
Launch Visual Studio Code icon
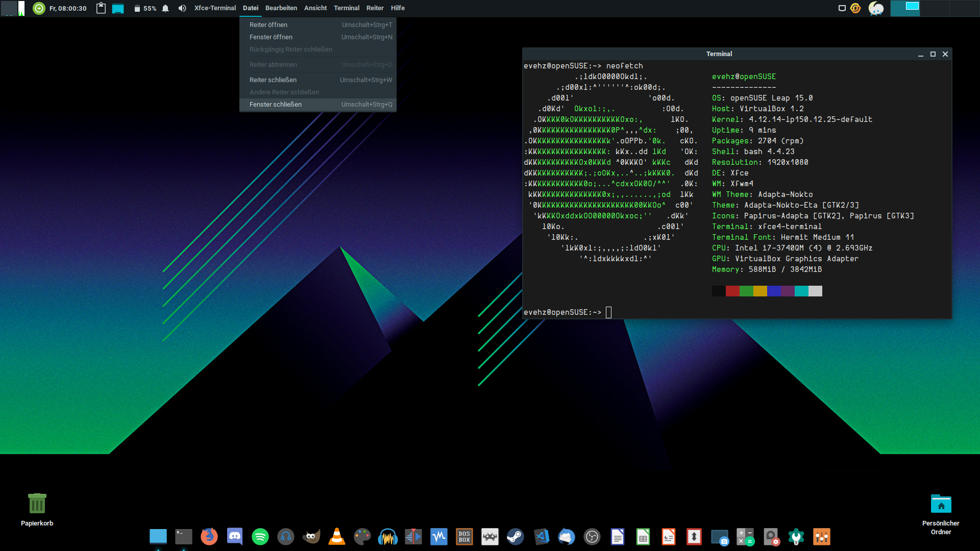coord(541,537)
